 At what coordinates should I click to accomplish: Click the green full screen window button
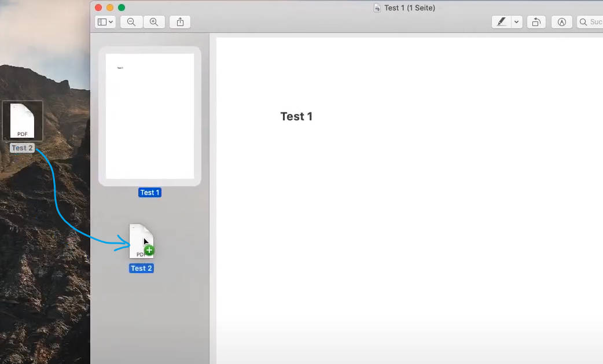[122, 8]
